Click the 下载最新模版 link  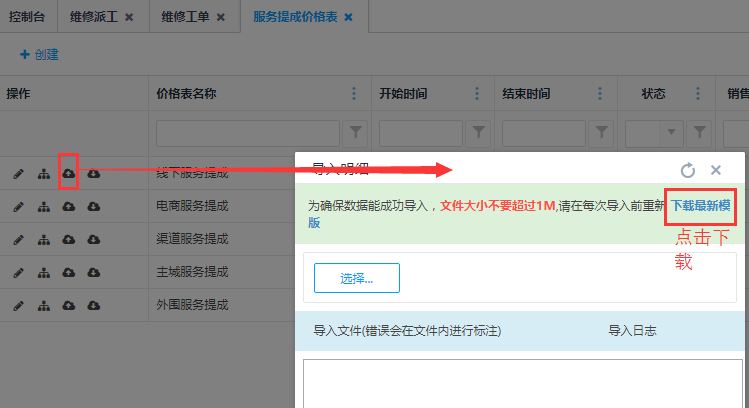coord(700,205)
